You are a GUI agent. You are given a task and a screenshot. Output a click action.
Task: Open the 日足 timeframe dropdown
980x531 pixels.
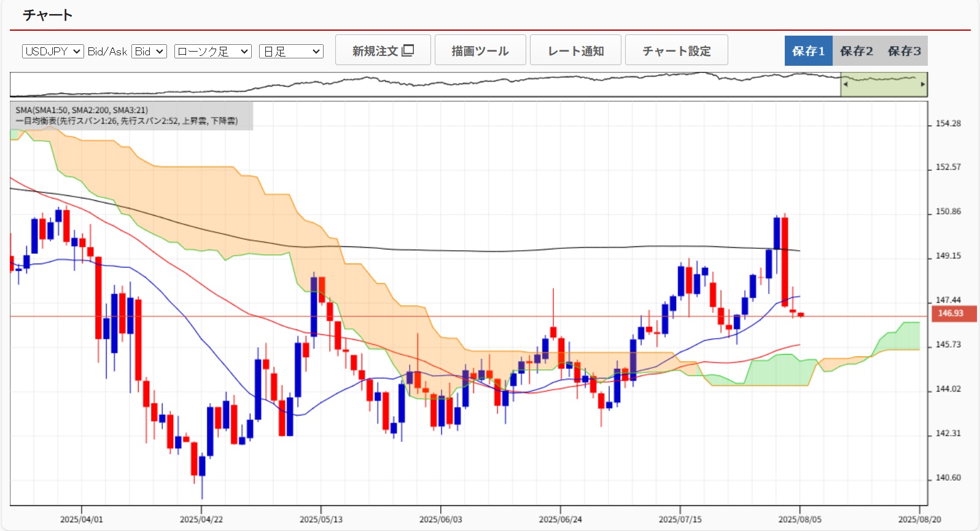291,52
